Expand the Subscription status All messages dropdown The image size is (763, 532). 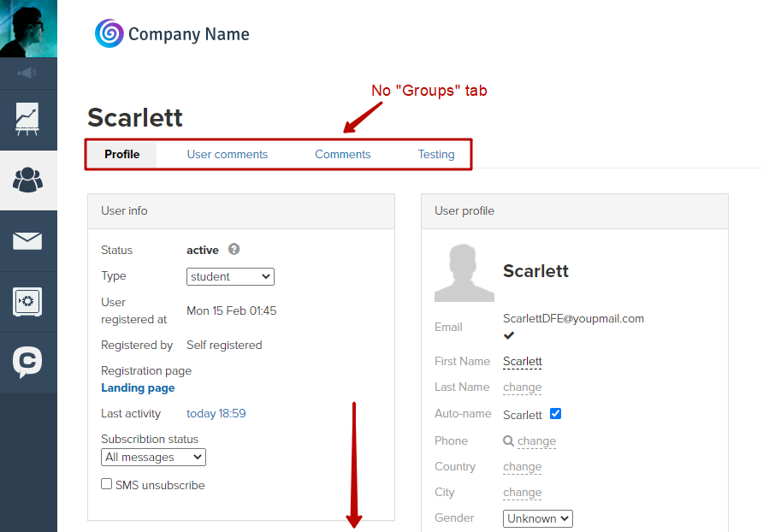click(153, 457)
